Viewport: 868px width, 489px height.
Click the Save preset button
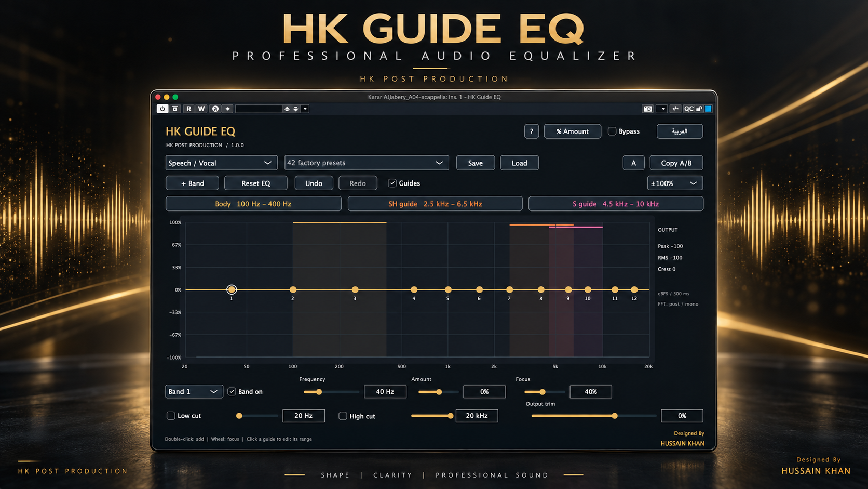[x=476, y=163]
